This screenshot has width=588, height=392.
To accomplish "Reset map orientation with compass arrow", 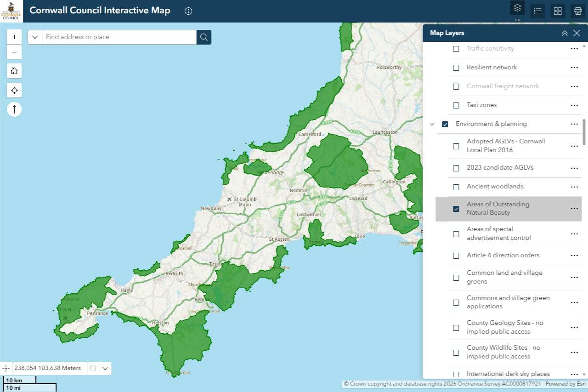I will click(x=14, y=109).
